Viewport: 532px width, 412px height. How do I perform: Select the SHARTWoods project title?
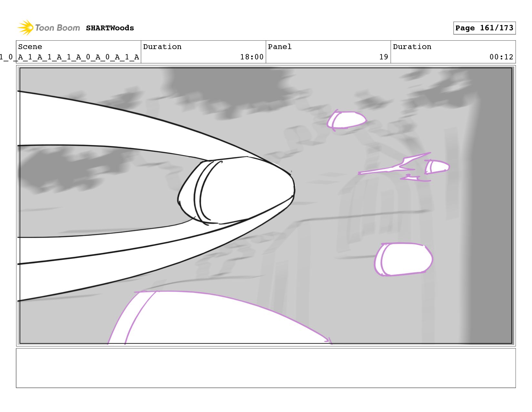coord(110,28)
